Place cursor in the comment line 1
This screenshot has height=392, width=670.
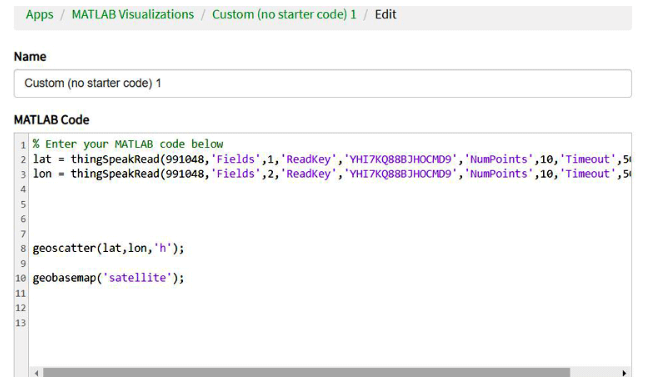128,144
